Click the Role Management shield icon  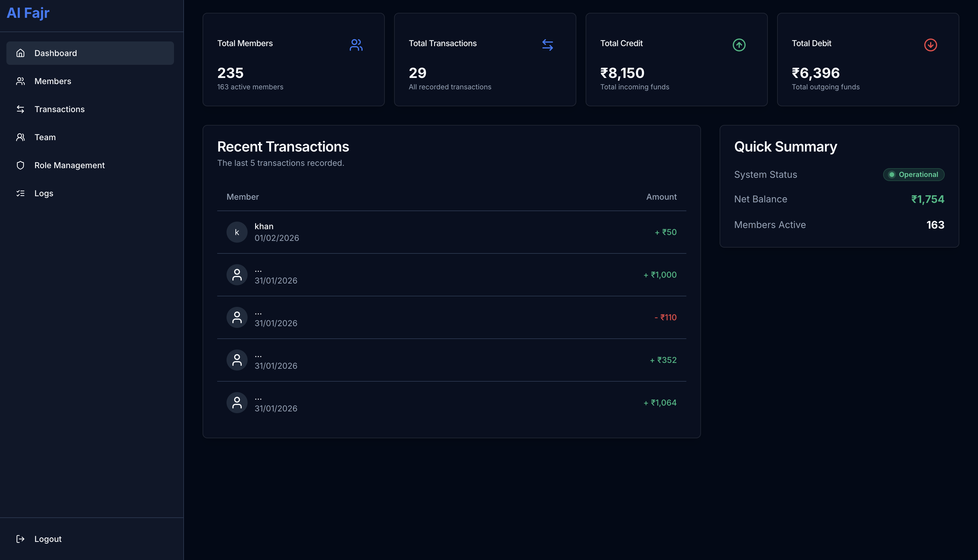20,165
